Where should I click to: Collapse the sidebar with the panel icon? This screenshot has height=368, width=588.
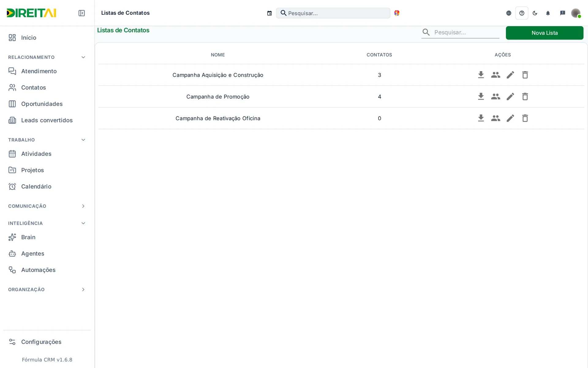point(81,13)
